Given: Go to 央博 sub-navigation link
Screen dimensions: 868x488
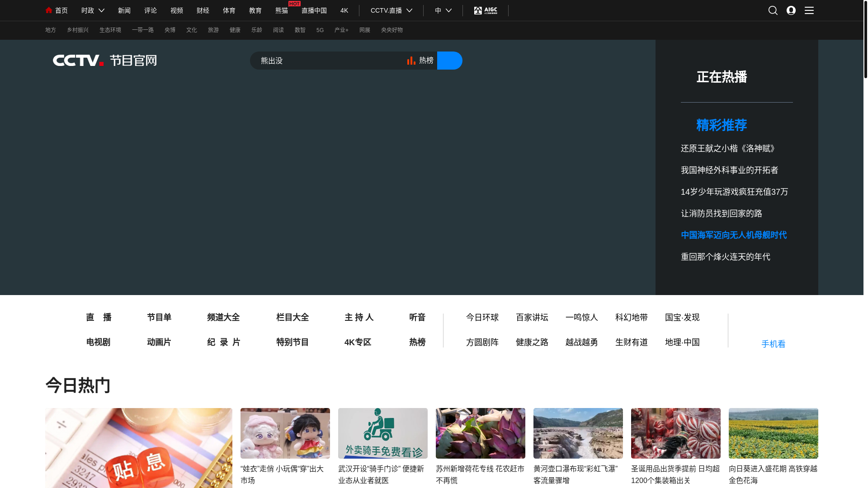Looking at the screenshot, I should (x=170, y=30).
